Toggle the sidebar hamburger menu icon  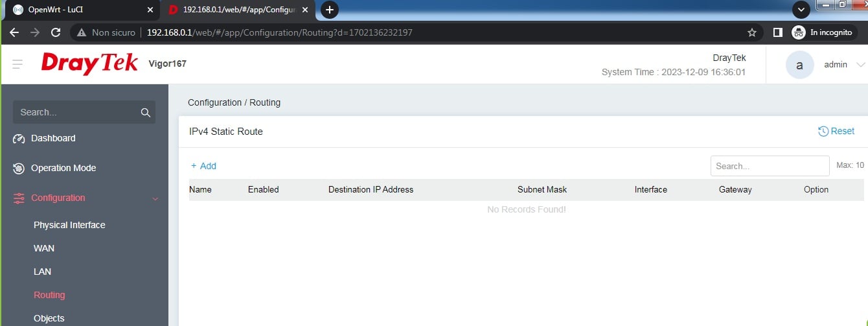click(x=17, y=64)
